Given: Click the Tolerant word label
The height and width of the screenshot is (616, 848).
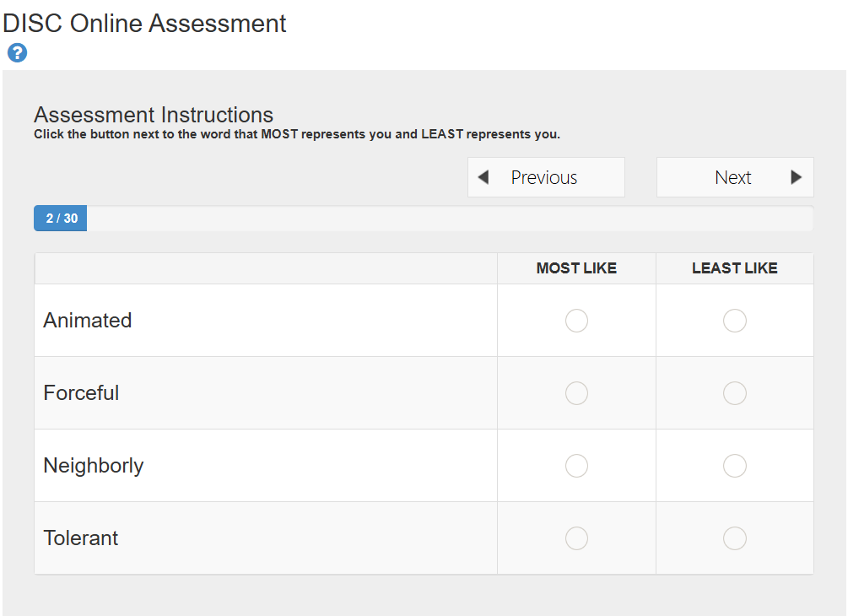Looking at the screenshot, I should [81, 538].
